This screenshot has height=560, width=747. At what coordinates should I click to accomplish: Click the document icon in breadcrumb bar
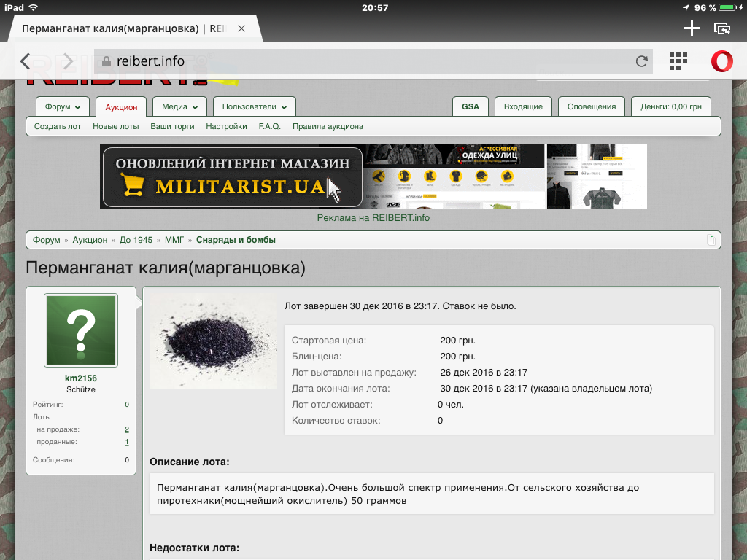[x=711, y=240]
